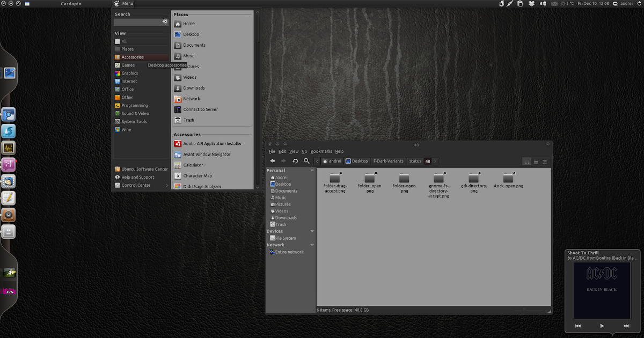Open the Bookmarks menu in Nautilus
The width and height of the screenshot is (644, 338).
(321, 151)
